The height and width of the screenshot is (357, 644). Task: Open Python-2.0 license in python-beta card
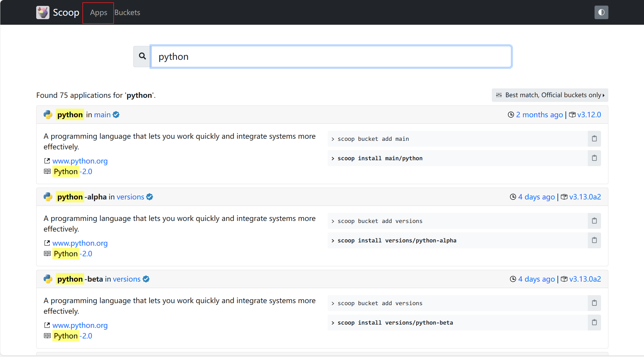coord(72,336)
